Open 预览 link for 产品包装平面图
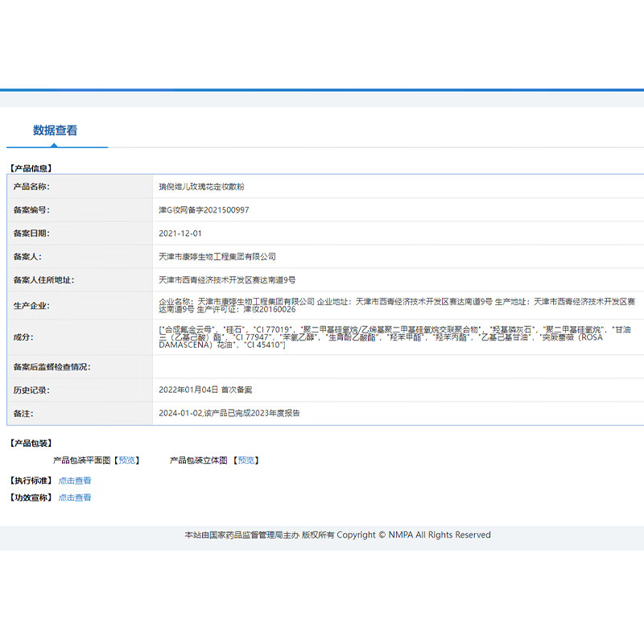Image resolution: width=644 pixels, height=644 pixels. coord(127,460)
